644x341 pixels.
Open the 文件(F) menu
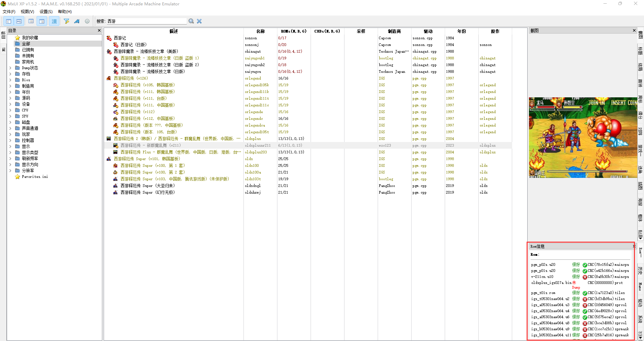9,12
